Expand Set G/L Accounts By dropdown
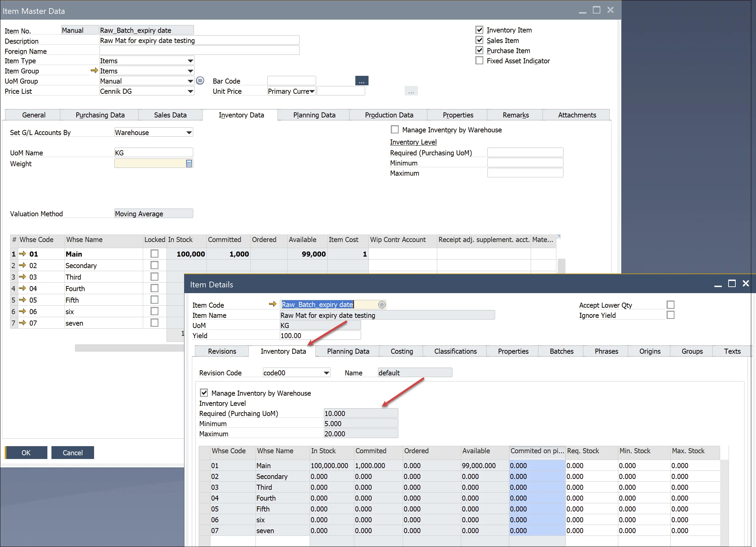The height and width of the screenshot is (547, 756). (x=189, y=133)
